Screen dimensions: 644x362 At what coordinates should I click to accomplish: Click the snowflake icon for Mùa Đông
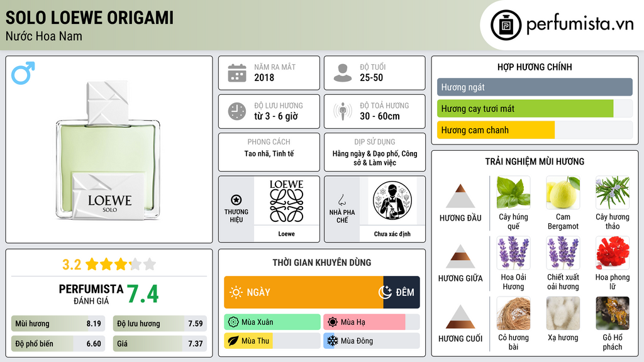pyautogui.click(x=332, y=341)
